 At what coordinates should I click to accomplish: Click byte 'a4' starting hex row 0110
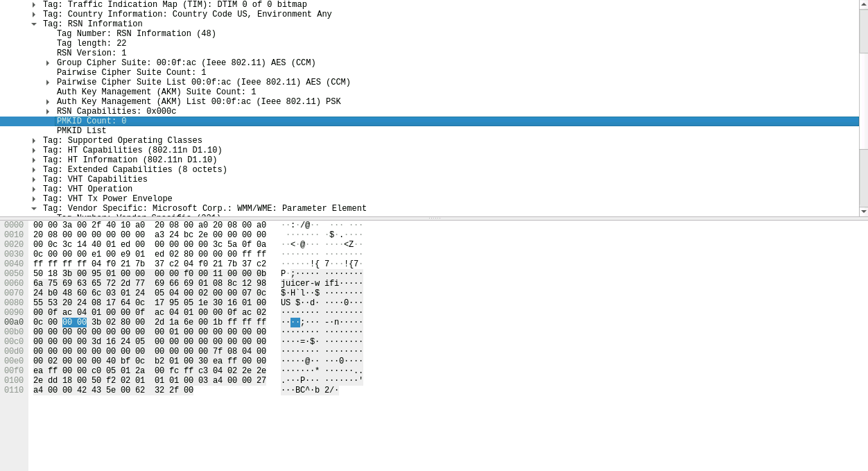(x=38, y=390)
